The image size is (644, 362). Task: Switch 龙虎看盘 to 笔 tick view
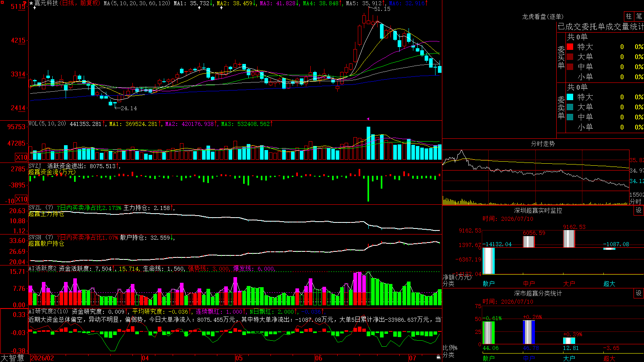[x=639, y=16]
